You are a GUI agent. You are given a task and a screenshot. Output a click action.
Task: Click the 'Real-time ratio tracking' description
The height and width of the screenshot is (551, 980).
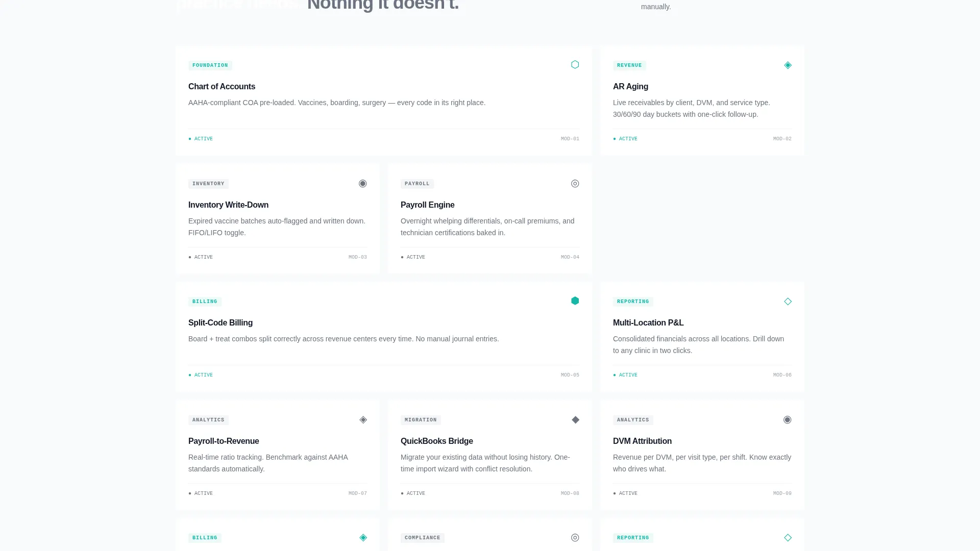pyautogui.click(x=268, y=463)
